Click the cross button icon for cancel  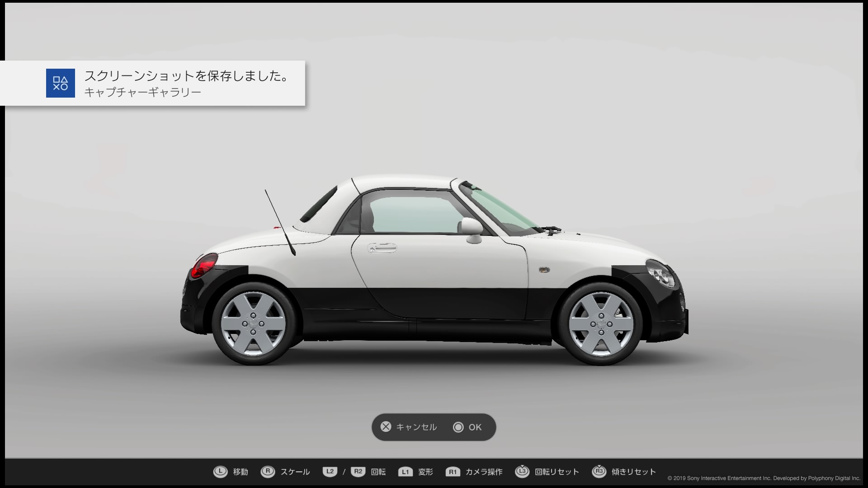tap(386, 427)
